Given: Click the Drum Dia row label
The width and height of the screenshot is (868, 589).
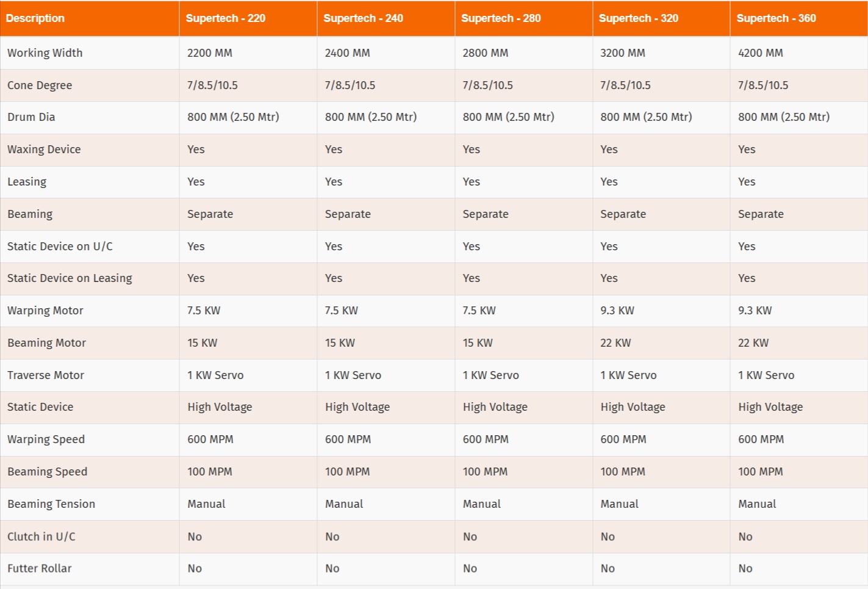Looking at the screenshot, I should pyautogui.click(x=31, y=117).
